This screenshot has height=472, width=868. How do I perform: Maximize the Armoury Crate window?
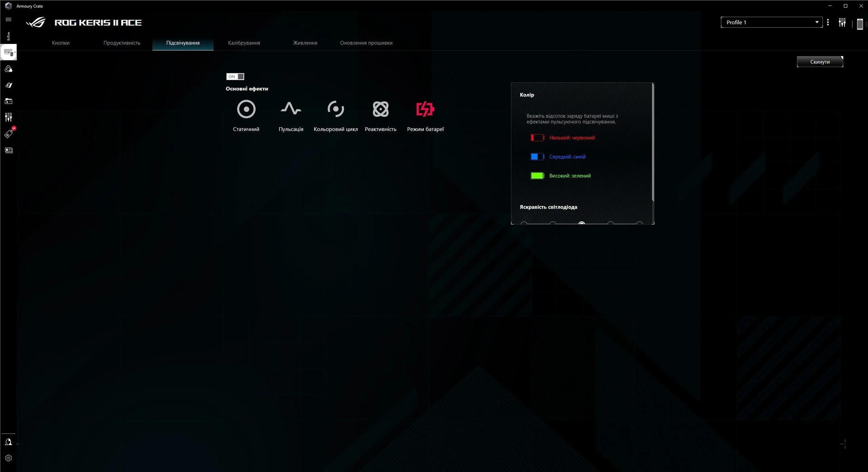click(845, 6)
